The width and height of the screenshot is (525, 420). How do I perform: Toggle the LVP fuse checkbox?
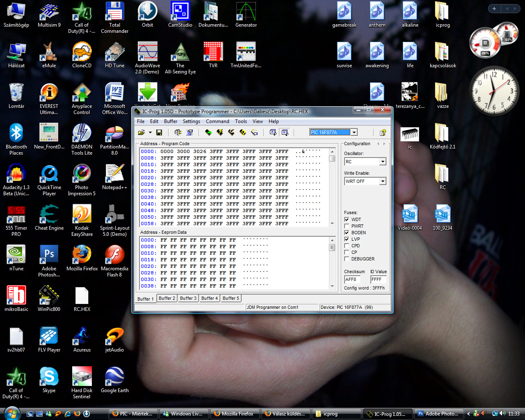click(x=347, y=239)
